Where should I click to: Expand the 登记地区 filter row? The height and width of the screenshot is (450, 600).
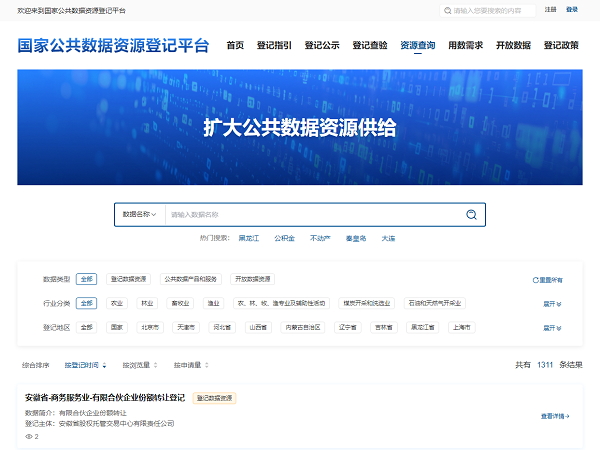coord(552,327)
